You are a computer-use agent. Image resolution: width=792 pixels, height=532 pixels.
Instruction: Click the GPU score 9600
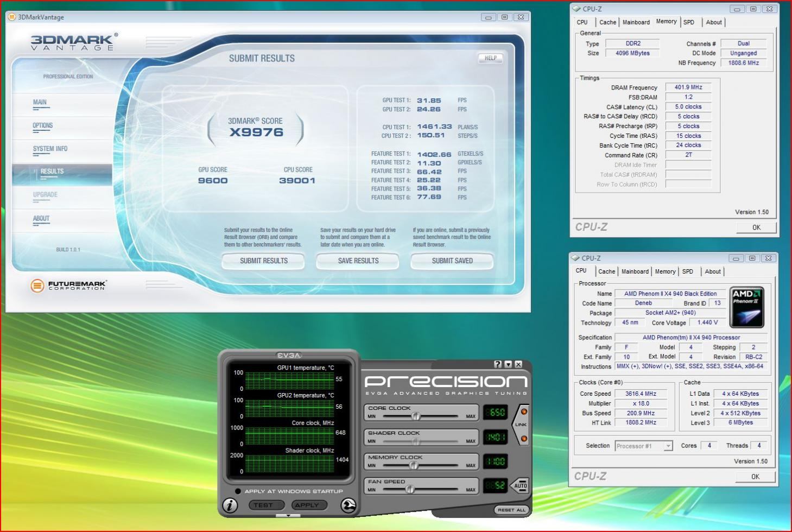(x=213, y=181)
